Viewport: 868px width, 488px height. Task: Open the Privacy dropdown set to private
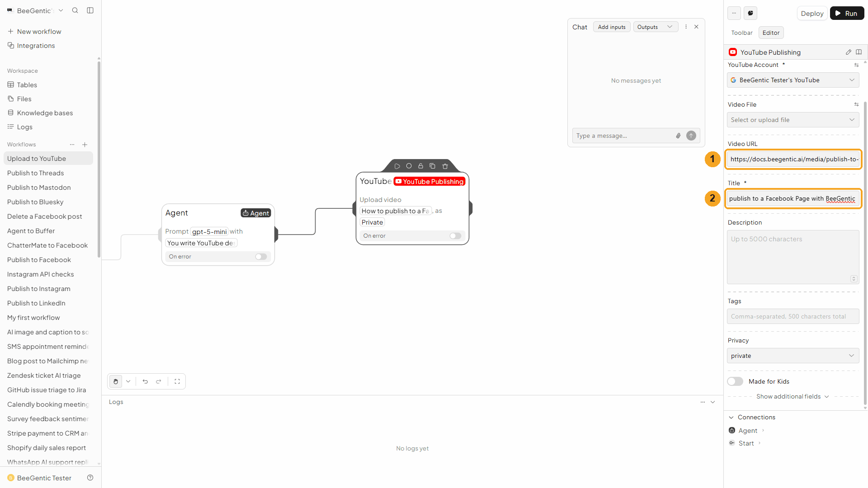tap(793, 356)
